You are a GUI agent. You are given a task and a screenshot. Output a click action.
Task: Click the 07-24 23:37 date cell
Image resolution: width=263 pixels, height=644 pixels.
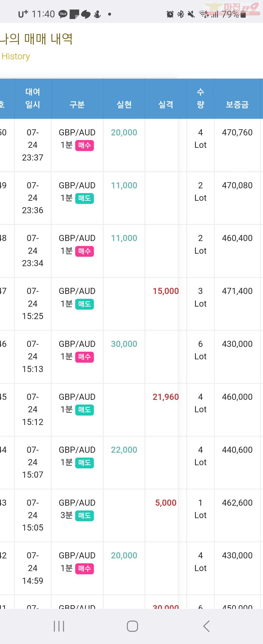[33, 145]
